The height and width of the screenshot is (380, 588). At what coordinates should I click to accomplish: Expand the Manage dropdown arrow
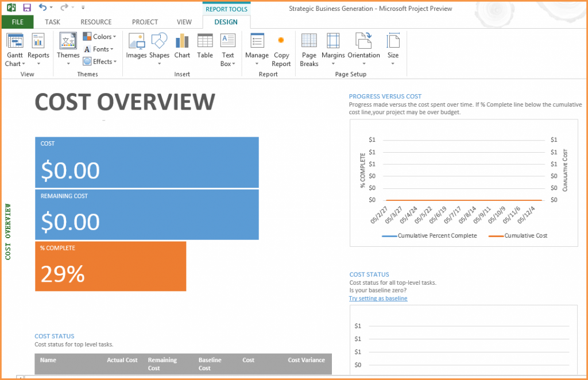[257, 64]
